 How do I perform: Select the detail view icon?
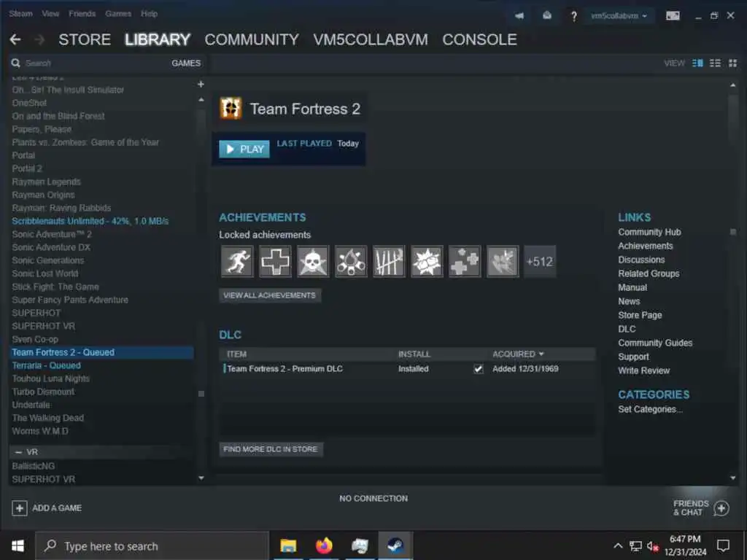pos(697,63)
